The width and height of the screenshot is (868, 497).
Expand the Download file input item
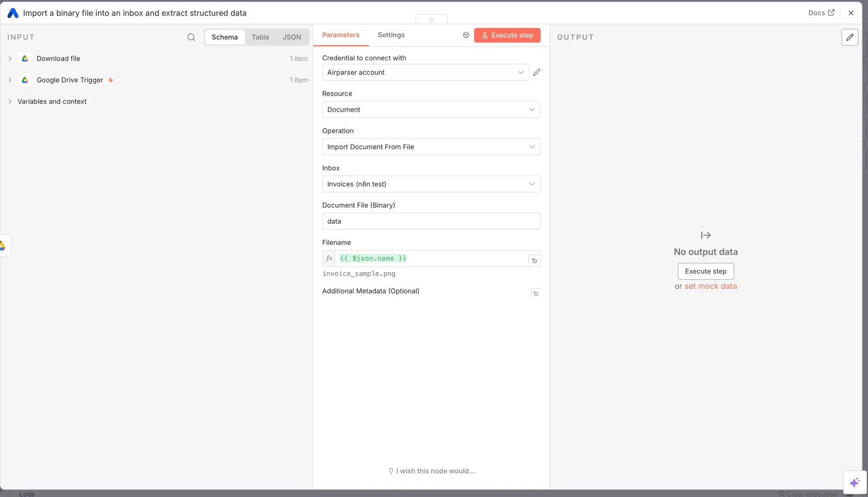[x=10, y=59]
